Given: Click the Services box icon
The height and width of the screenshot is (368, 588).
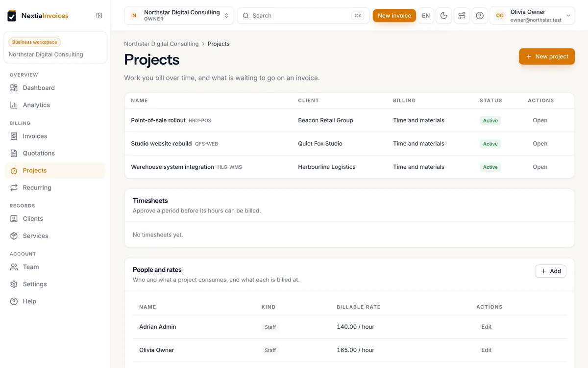Looking at the screenshot, I should coord(14,236).
